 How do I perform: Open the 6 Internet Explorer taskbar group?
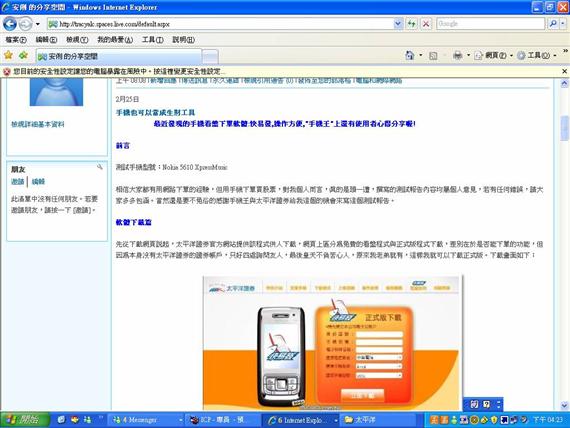(301, 420)
